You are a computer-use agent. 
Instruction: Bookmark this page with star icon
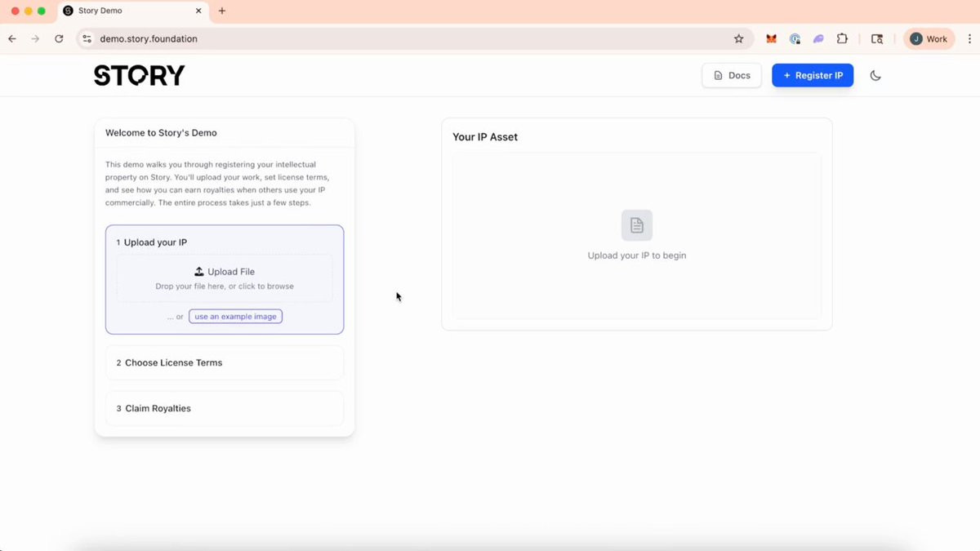pos(739,38)
